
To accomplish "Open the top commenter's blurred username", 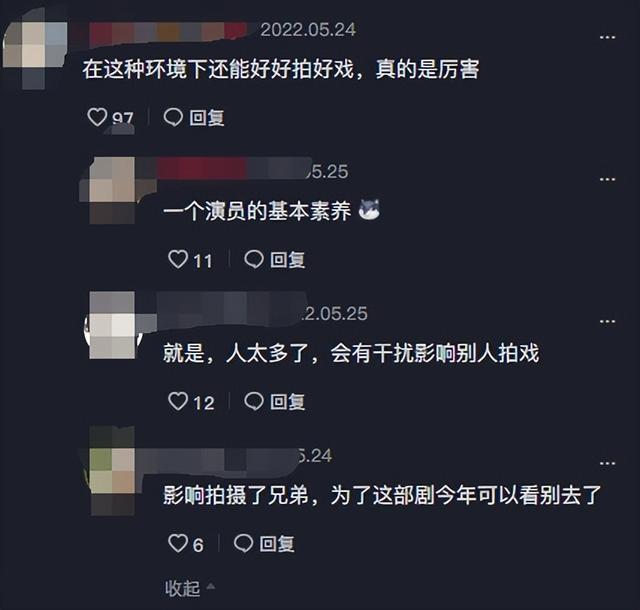I will (167, 32).
